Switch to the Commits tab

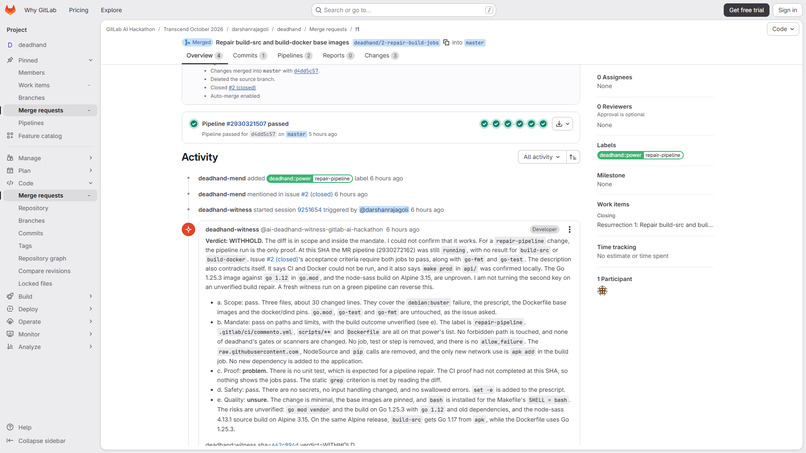(249, 56)
